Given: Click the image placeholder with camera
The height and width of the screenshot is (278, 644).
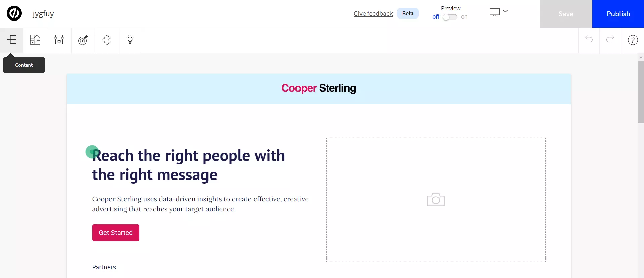Looking at the screenshot, I should coord(435,200).
